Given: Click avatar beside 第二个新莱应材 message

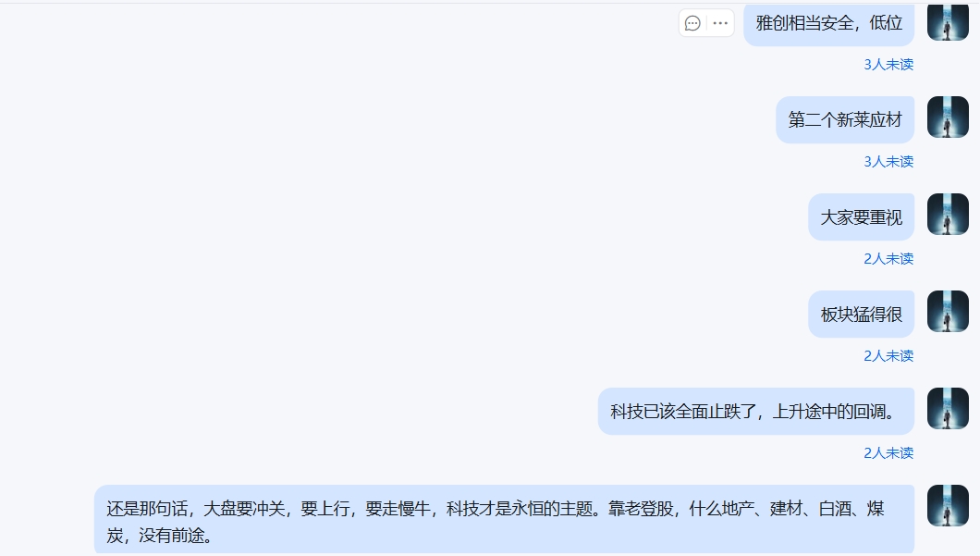Looking at the screenshot, I should (x=948, y=117).
